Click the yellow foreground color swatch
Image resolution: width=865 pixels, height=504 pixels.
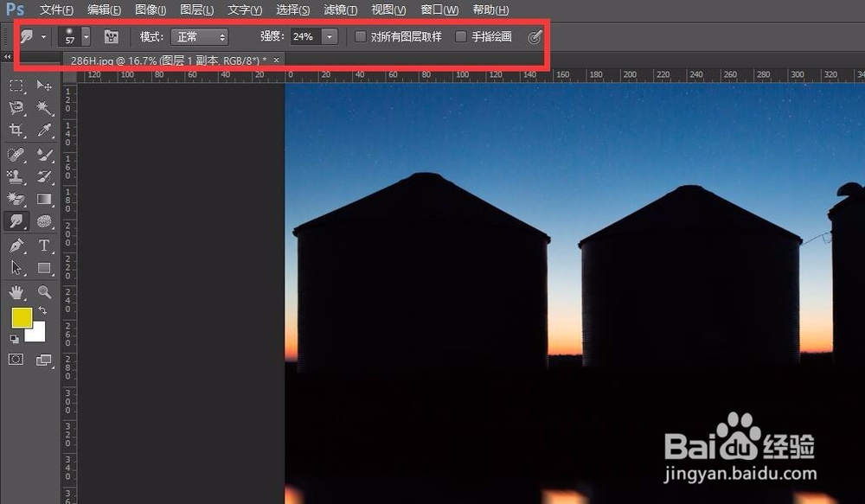coord(22,317)
